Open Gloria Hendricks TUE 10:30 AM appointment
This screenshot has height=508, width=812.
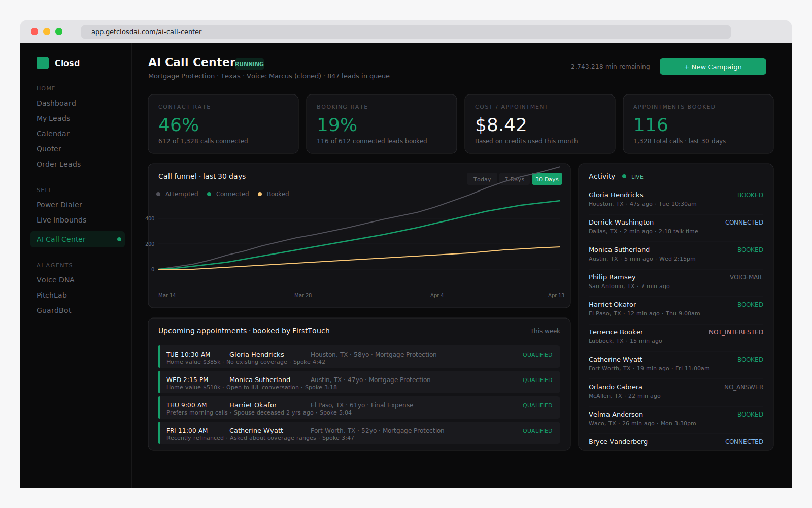click(359, 357)
